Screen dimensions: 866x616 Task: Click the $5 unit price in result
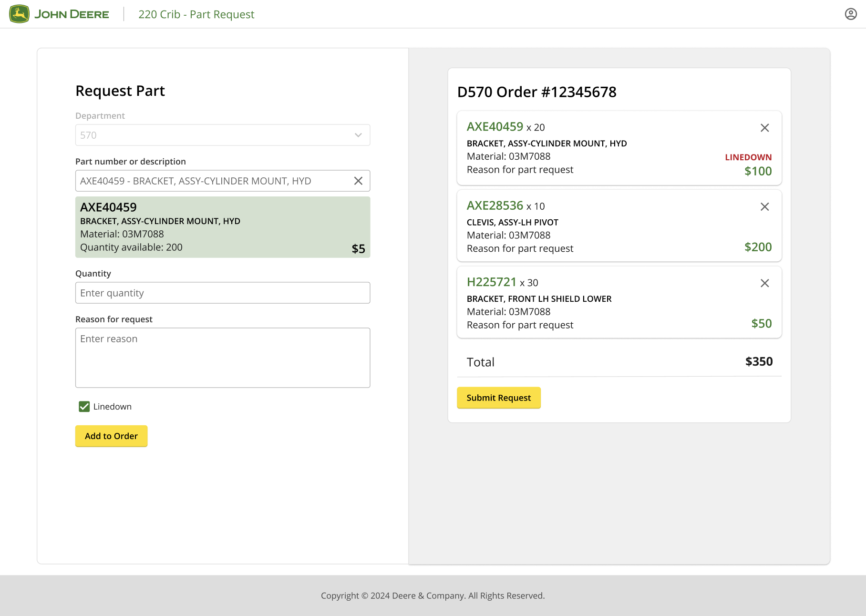click(359, 249)
